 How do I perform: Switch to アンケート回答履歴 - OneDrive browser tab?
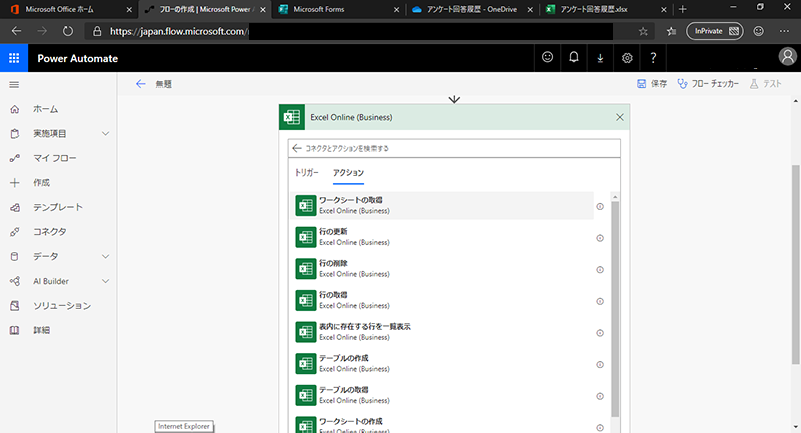(472, 9)
